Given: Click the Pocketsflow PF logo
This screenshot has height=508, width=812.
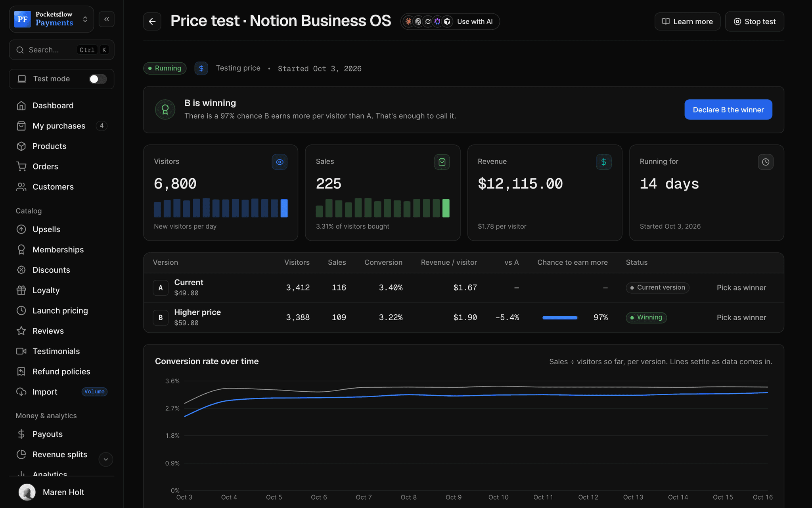Looking at the screenshot, I should [x=22, y=19].
